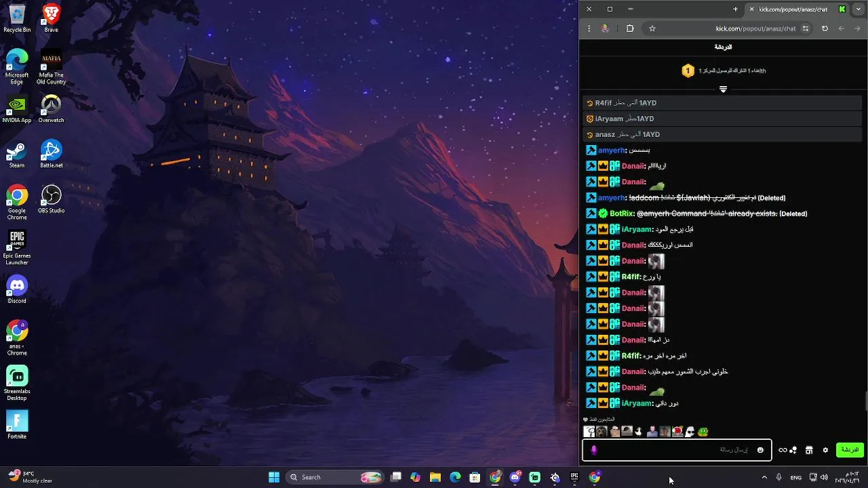
Task: Click R4fif username on the 'يا ورع' message
Action: tap(631, 277)
